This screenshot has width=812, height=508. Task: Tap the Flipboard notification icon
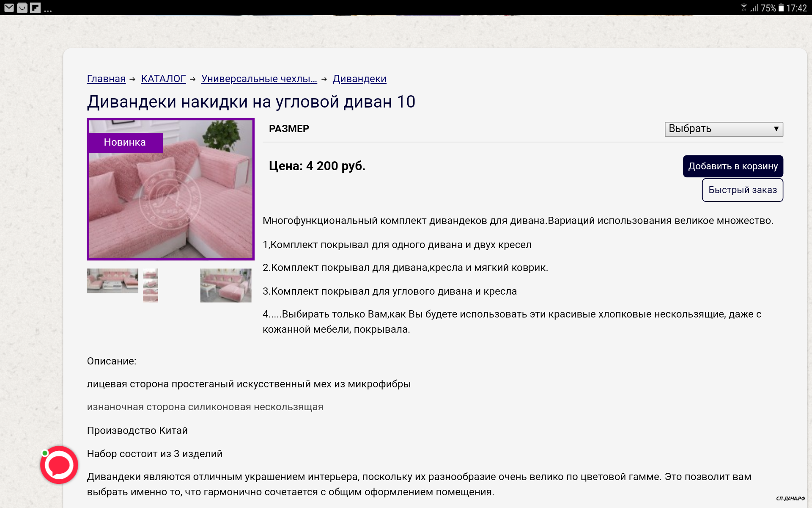coord(36,8)
